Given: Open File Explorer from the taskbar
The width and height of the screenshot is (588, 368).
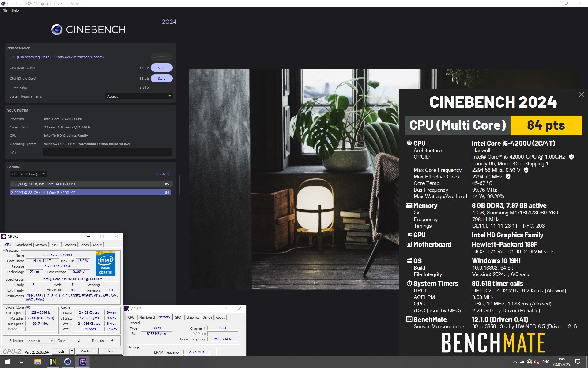Looking at the screenshot, I should coord(38,362).
